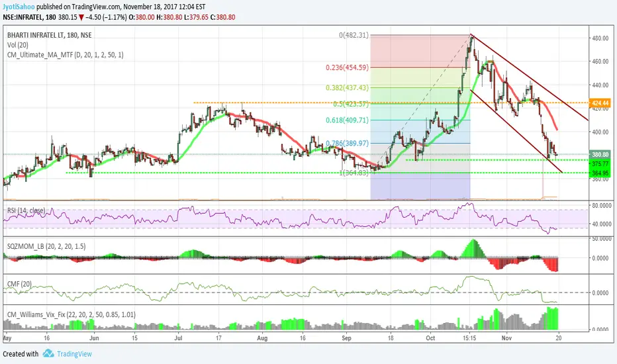Click the Vol (20) indicator label
617x364 pixels.
(18, 45)
